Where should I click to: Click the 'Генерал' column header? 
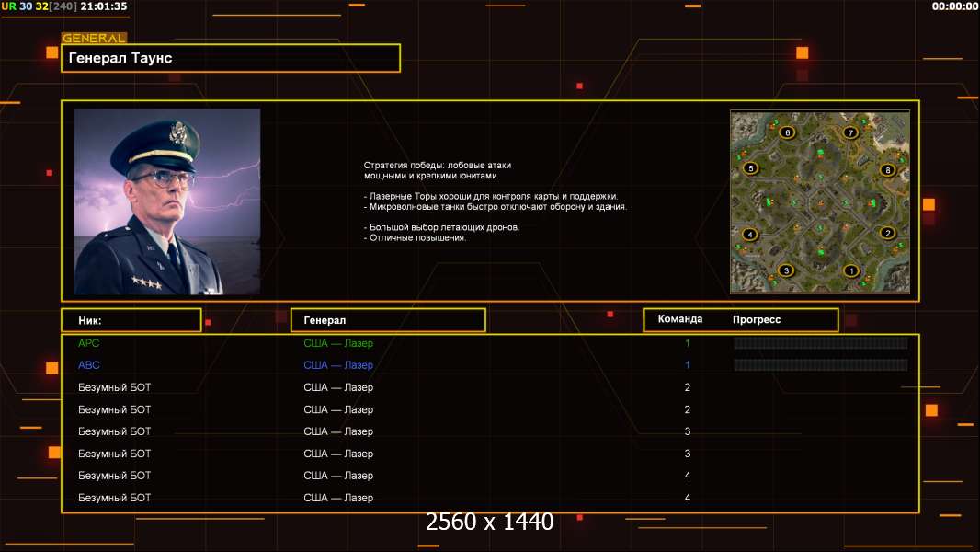pos(388,320)
